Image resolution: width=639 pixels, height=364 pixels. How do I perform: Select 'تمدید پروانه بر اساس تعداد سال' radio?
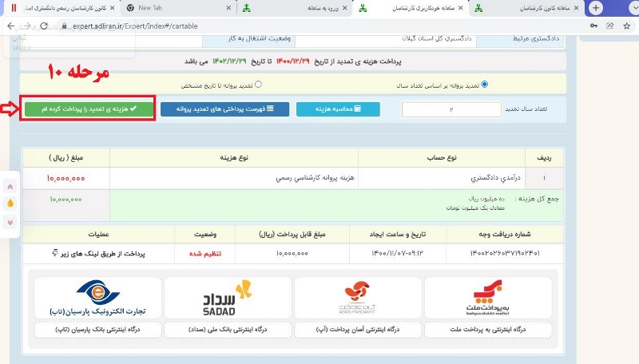coord(484,85)
